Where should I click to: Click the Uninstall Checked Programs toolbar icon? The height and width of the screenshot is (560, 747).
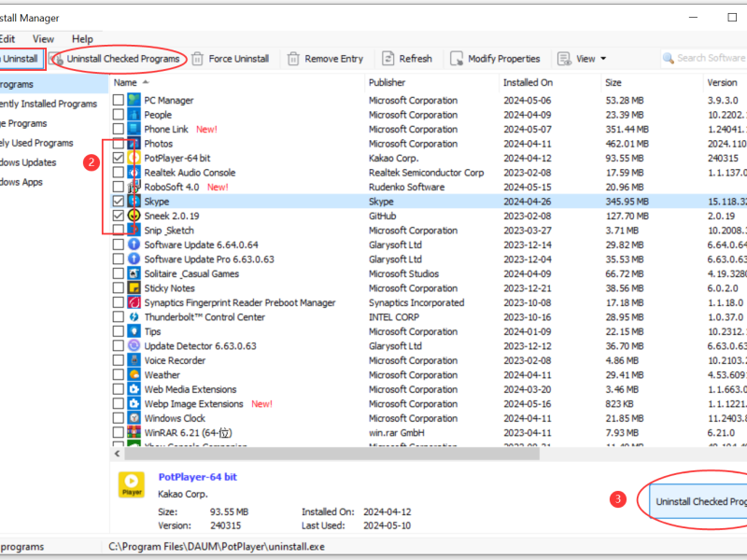pos(58,59)
